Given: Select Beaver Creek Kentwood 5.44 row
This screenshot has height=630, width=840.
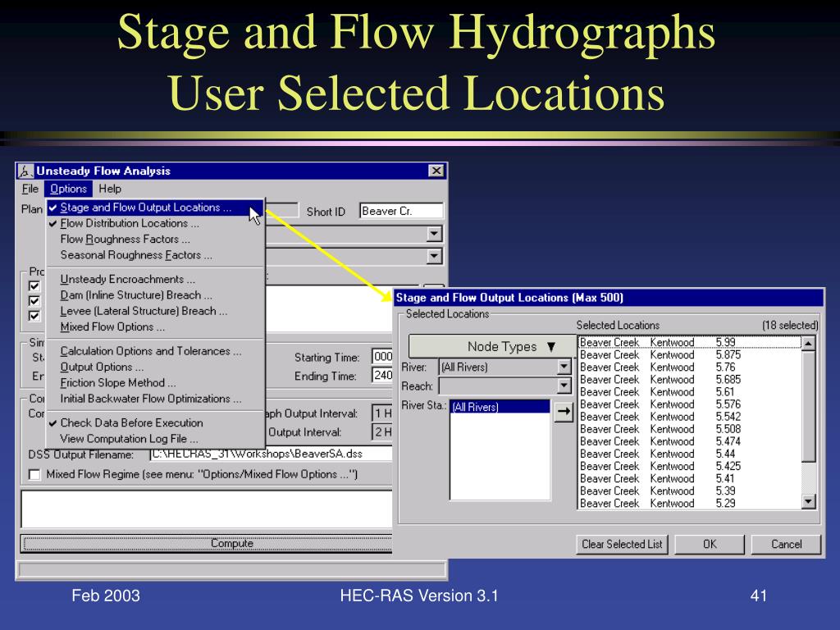Looking at the screenshot, I should pyautogui.click(x=690, y=453).
